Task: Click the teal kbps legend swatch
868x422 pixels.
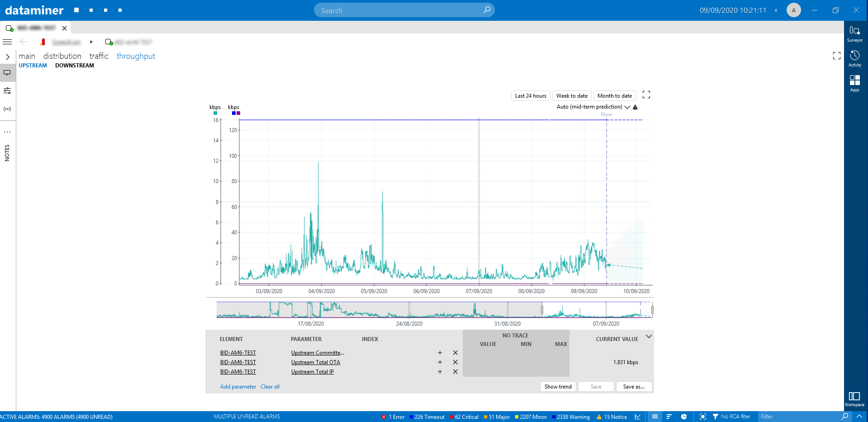Action: [x=215, y=113]
